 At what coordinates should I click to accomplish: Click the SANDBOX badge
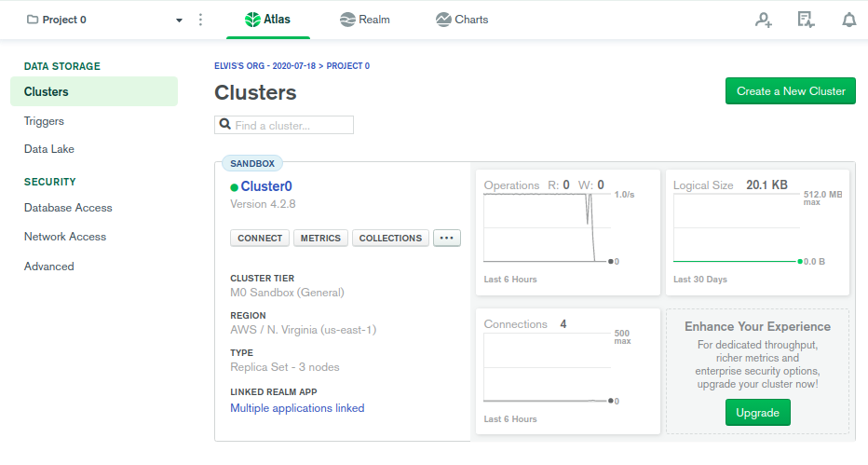click(252, 163)
